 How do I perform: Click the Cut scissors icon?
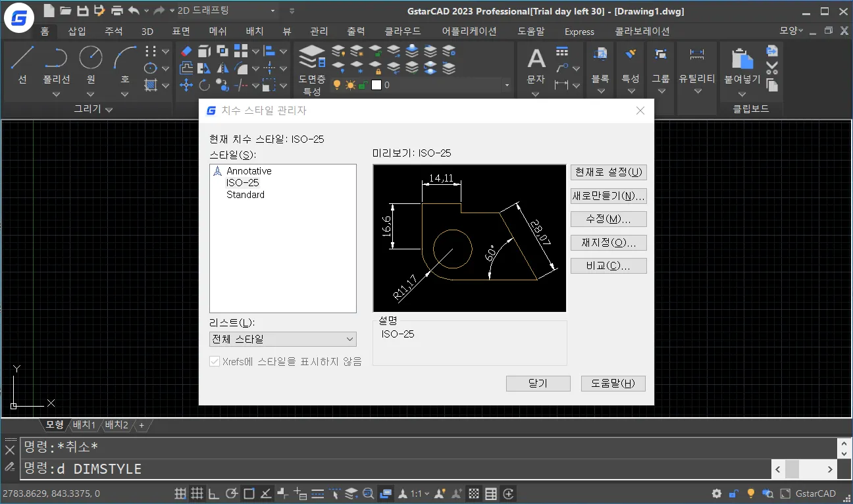[772, 68]
